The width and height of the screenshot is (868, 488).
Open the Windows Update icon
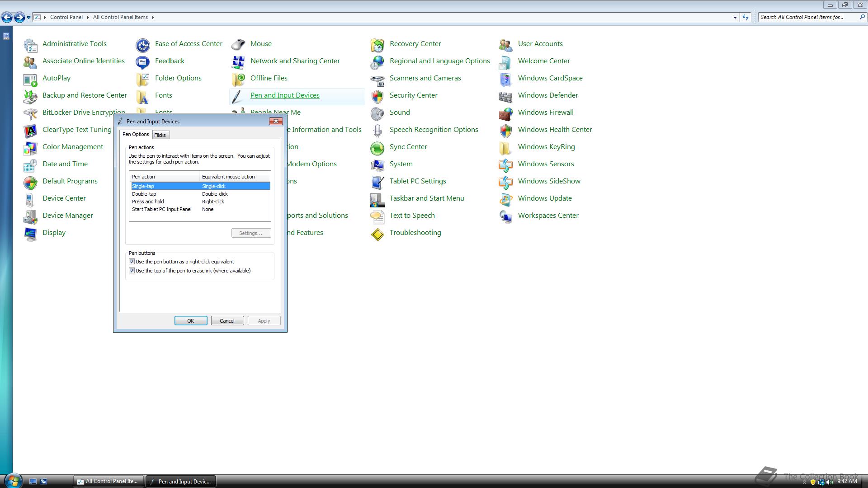click(x=505, y=199)
